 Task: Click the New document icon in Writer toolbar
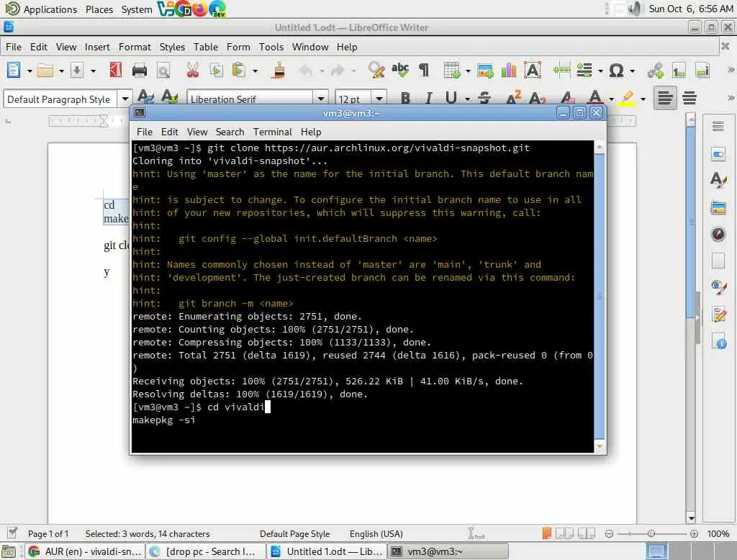coord(14,71)
